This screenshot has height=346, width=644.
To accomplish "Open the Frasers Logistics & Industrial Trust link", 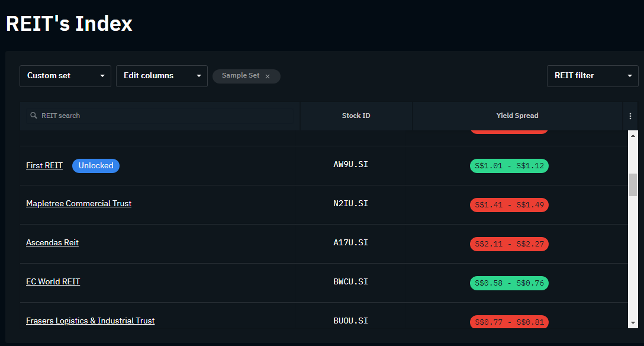I will coord(91,321).
